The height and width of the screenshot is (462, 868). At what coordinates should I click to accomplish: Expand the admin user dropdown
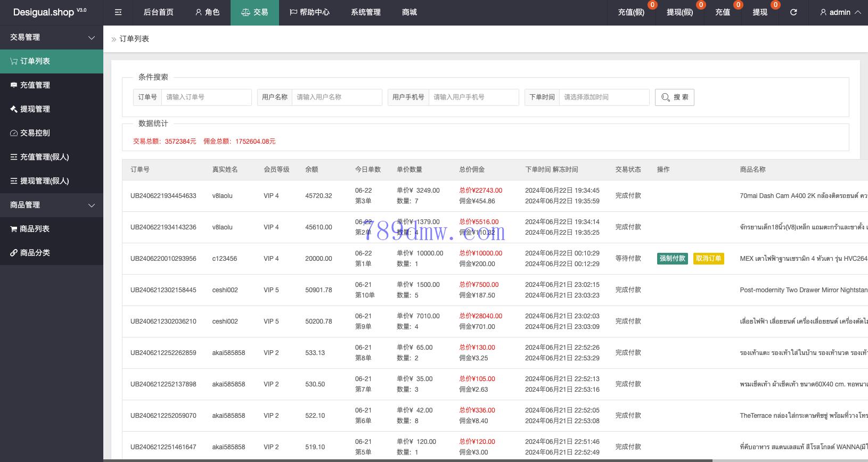click(840, 12)
